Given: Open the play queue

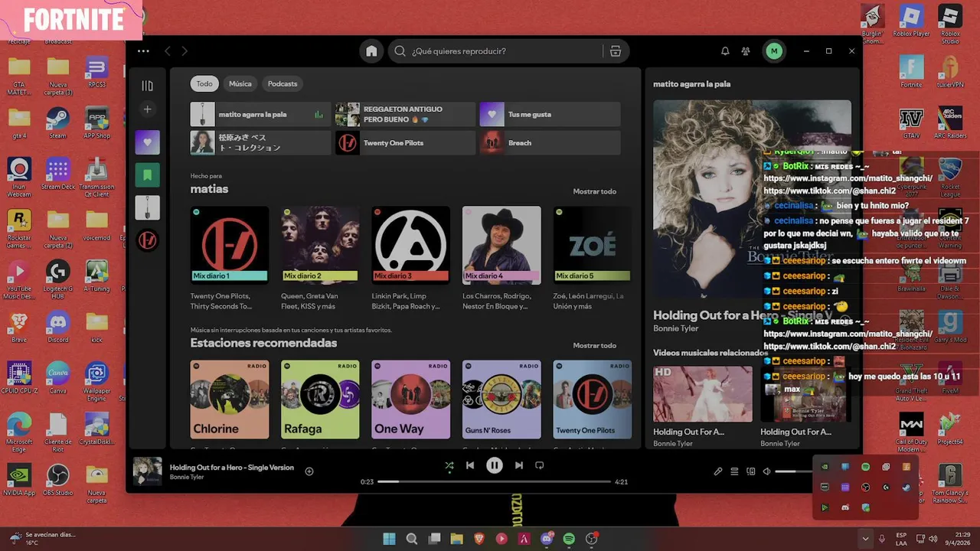Looking at the screenshot, I should tap(734, 471).
